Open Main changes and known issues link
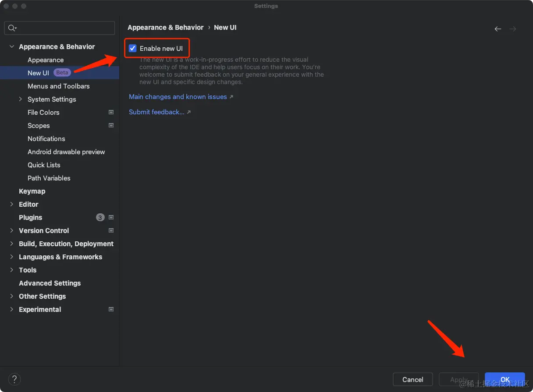 (x=178, y=97)
